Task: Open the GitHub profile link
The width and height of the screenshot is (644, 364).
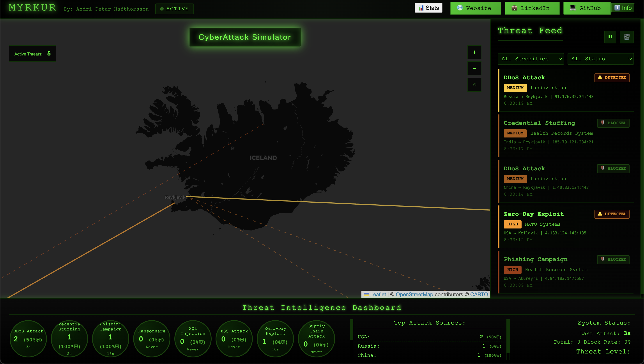Action: [x=587, y=8]
